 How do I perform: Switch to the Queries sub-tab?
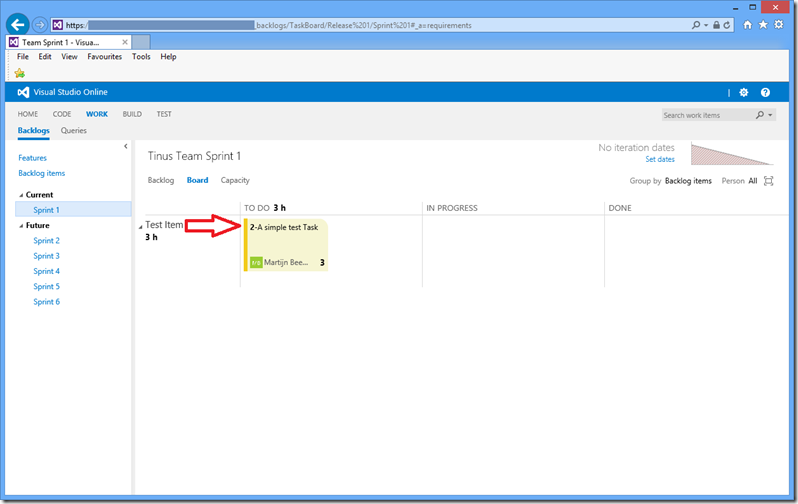point(74,130)
